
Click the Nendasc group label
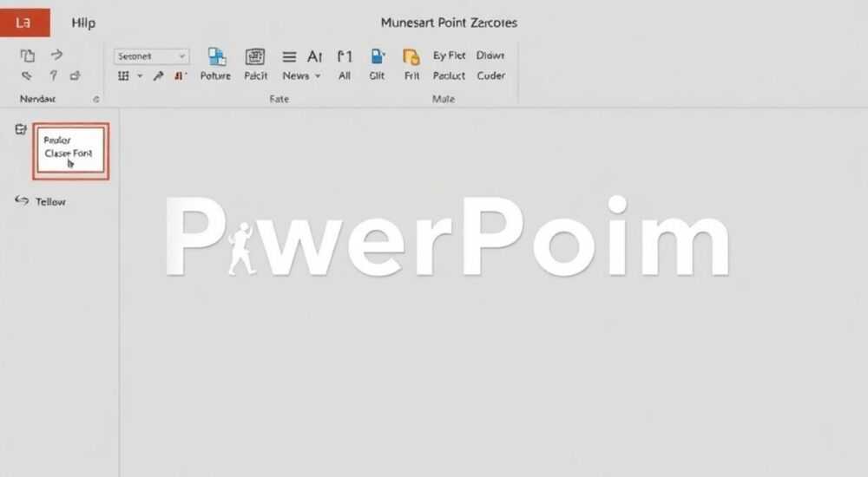(x=37, y=99)
